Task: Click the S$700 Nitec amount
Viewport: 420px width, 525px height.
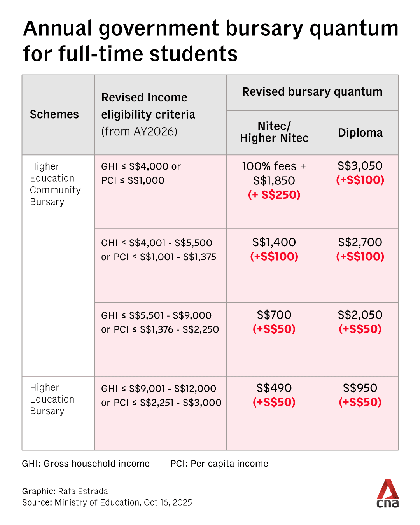Action: coord(274,315)
